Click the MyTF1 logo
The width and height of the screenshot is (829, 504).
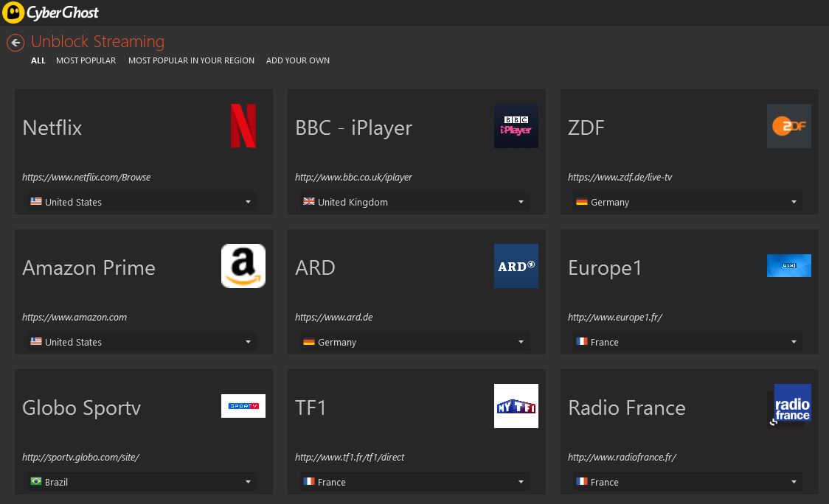[516, 406]
